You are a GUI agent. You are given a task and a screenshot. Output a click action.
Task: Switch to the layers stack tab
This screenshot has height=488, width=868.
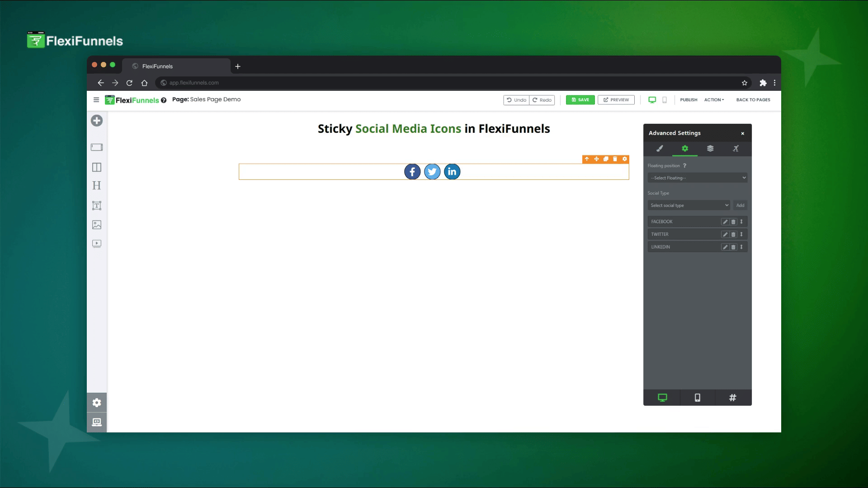tap(710, 149)
